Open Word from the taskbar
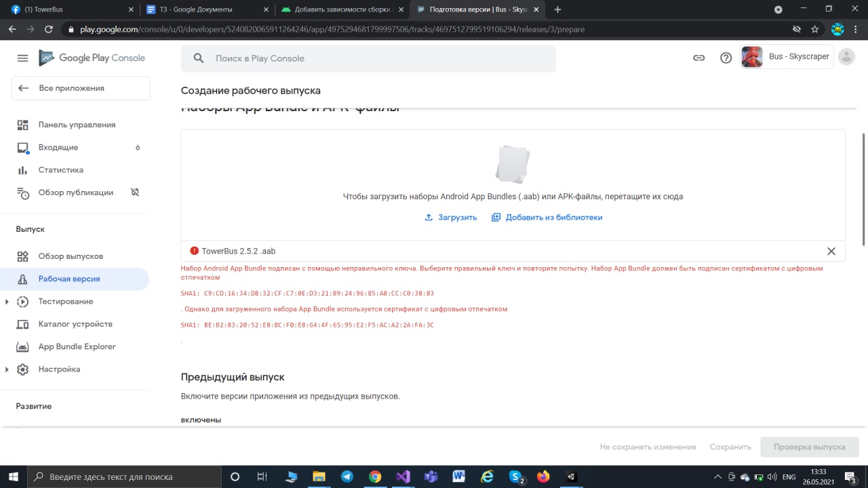Image resolution: width=868 pixels, height=488 pixels. coord(459,476)
